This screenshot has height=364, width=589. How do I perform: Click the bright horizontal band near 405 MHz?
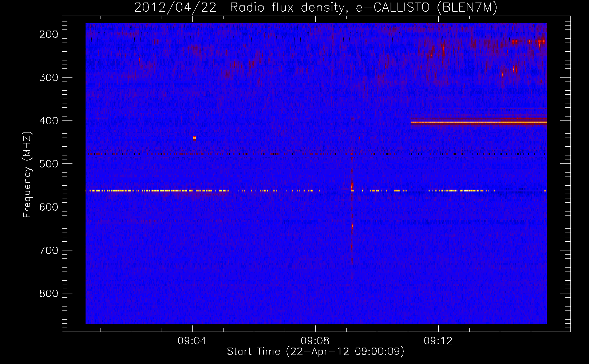click(x=479, y=123)
